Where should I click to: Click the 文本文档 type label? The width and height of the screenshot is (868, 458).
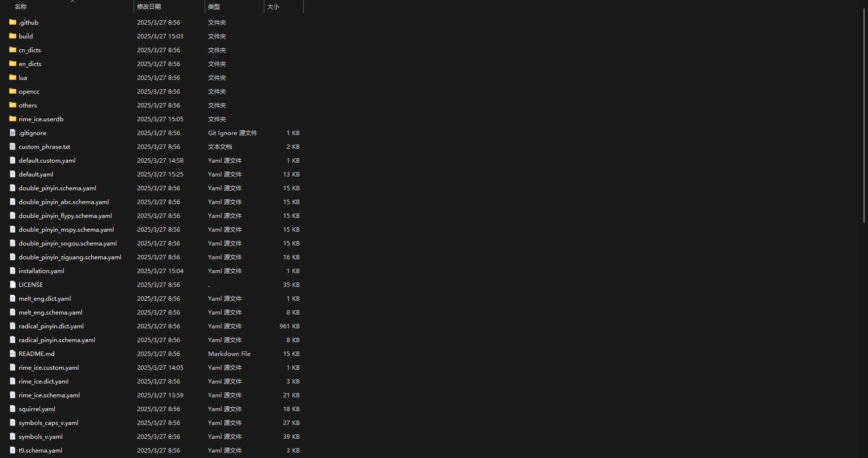(x=220, y=147)
